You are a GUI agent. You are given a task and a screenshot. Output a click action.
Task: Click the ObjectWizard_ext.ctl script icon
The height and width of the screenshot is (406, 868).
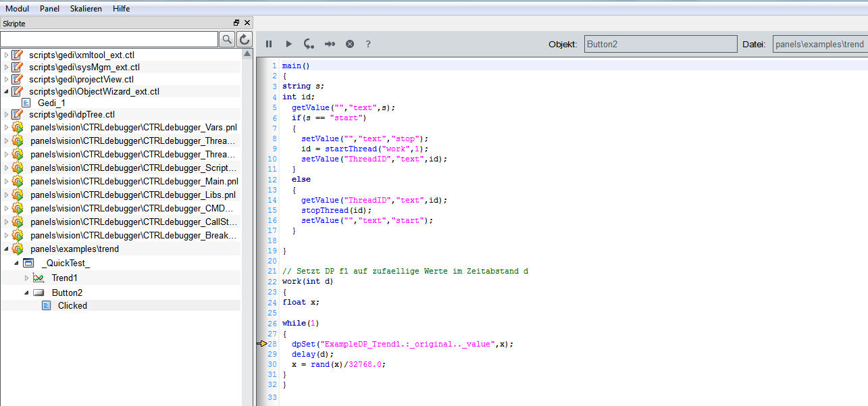click(18, 91)
